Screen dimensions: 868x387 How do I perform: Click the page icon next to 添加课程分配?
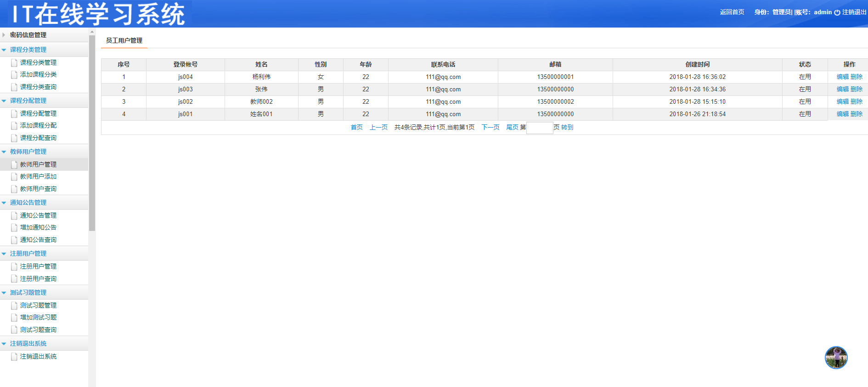click(x=14, y=125)
